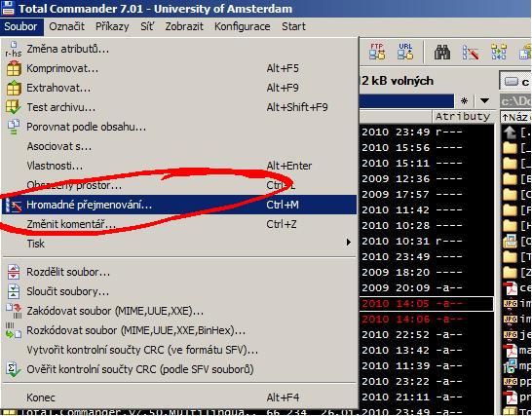Click the checksum verify icon beside Ověřit kontrolní součty
This screenshot has height=416, width=532.
14,369
